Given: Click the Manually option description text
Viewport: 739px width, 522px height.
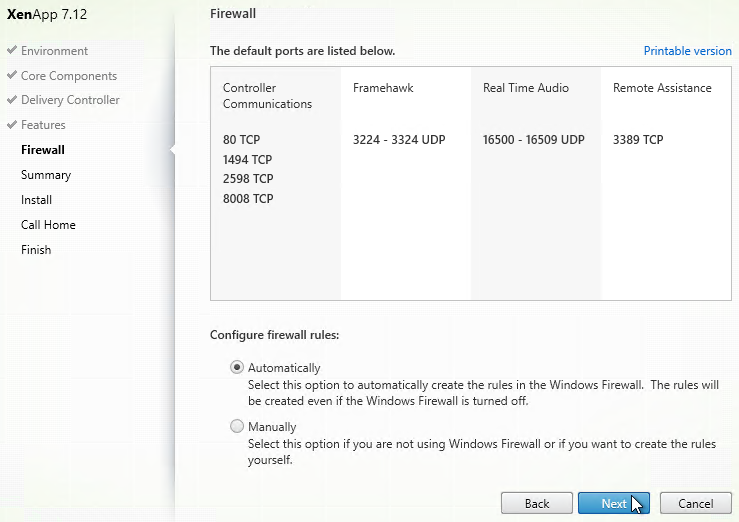Looking at the screenshot, I should [x=482, y=452].
